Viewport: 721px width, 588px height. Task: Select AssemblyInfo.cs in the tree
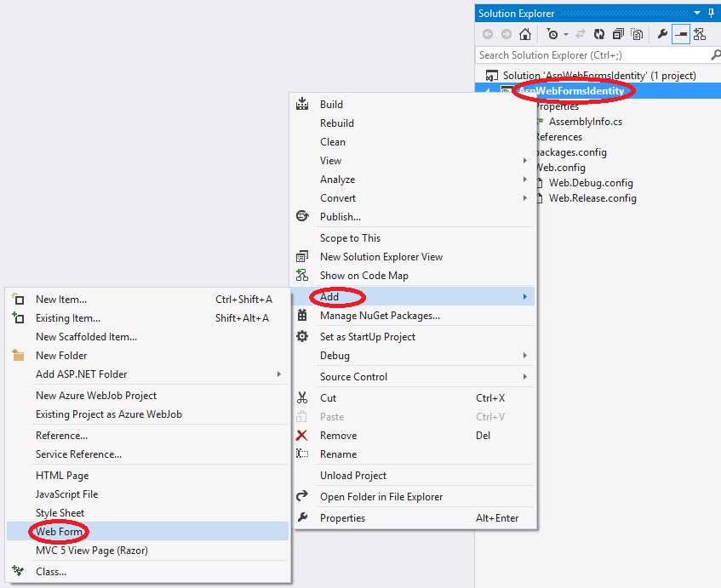[x=586, y=122]
